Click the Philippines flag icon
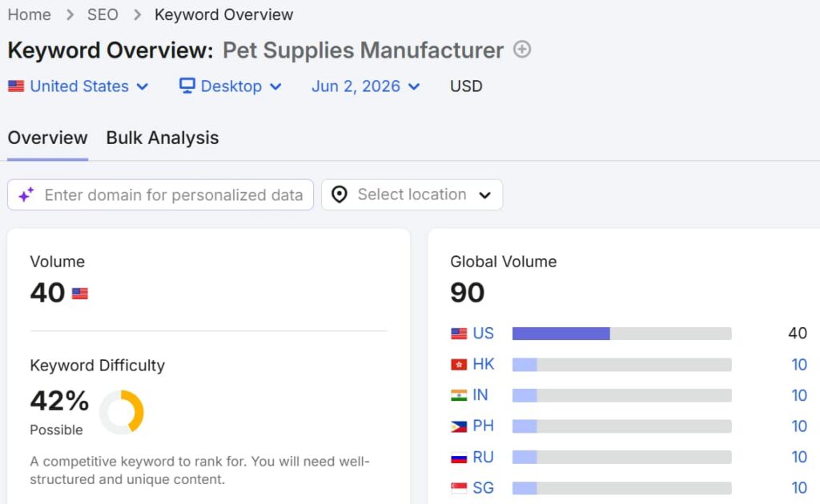820x504 pixels. tap(459, 426)
